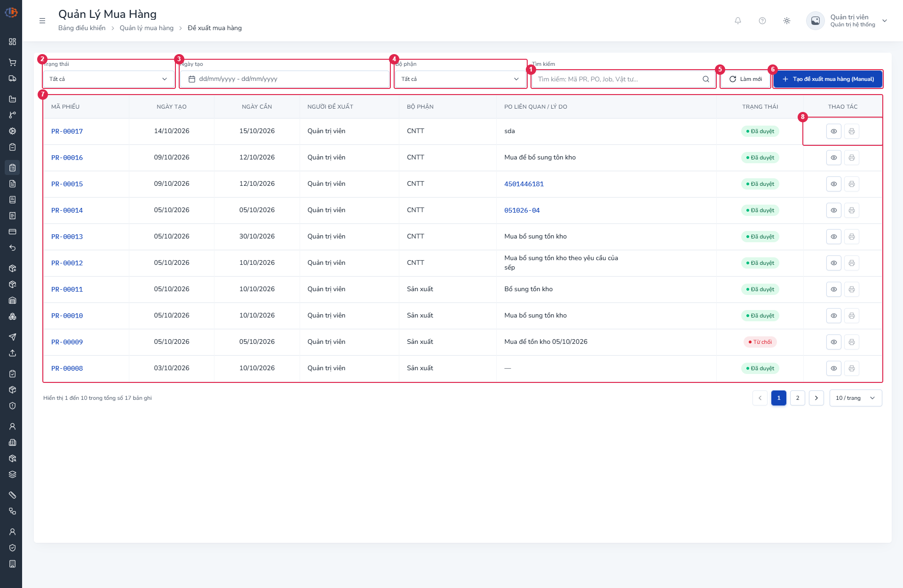Click the search magnifier icon
This screenshot has width=903, height=588.
coord(706,79)
